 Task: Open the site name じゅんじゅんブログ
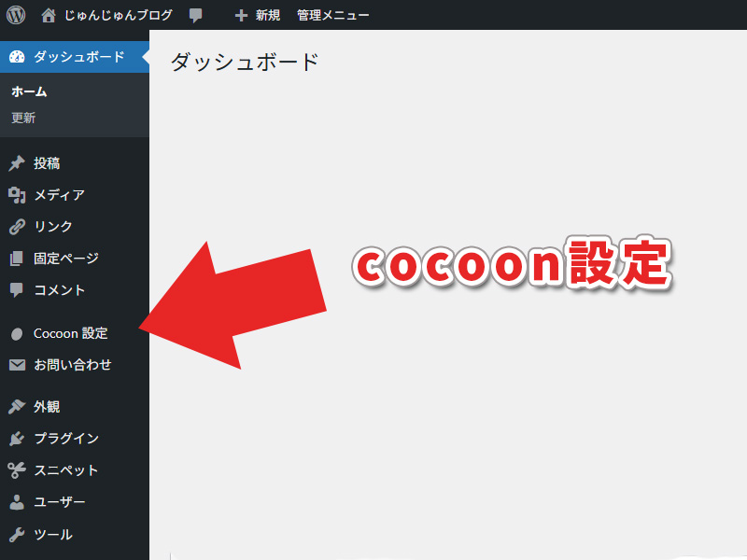[x=119, y=15]
